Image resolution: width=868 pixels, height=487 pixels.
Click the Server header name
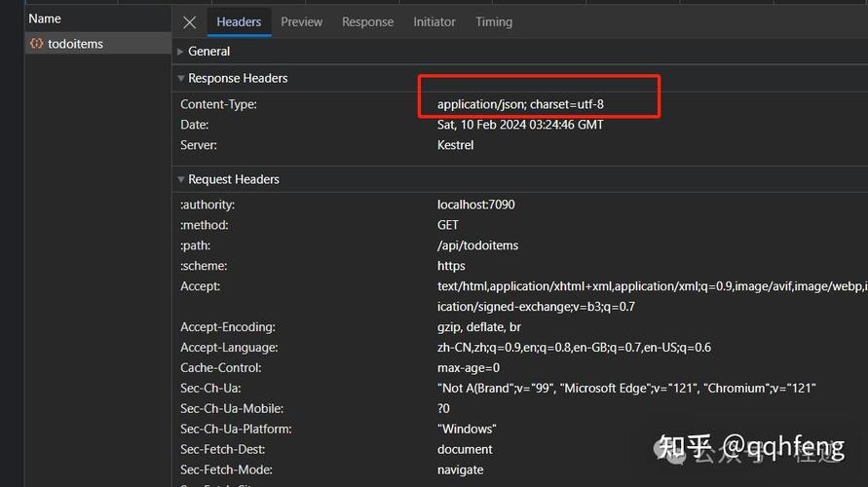[198, 145]
